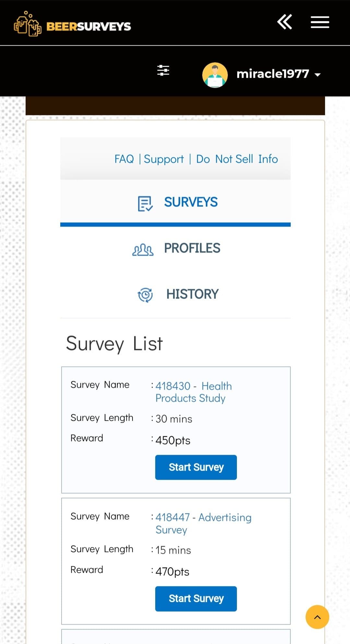
Task: Collapse sidebar with double chevron icon
Action: [x=285, y=22]
